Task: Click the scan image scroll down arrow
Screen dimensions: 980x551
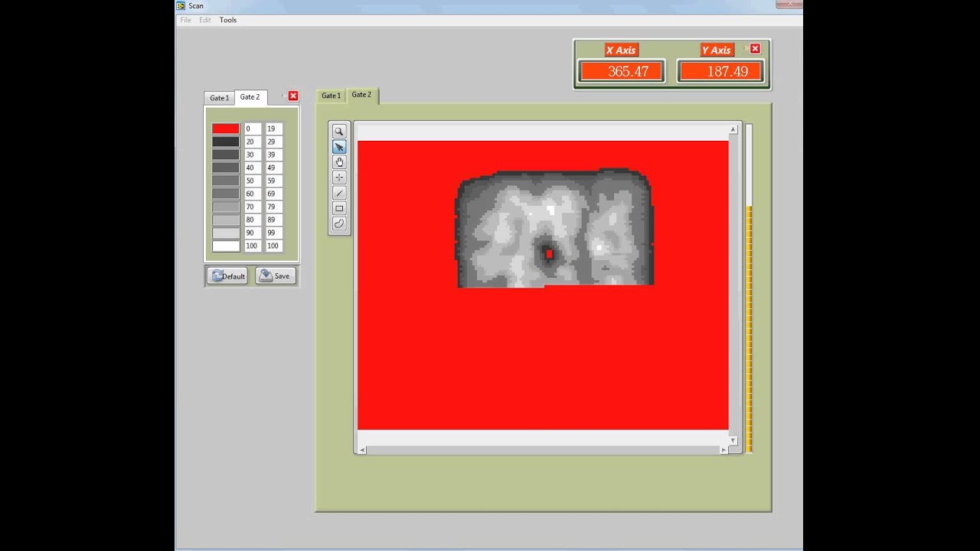Action: [733, 440]
